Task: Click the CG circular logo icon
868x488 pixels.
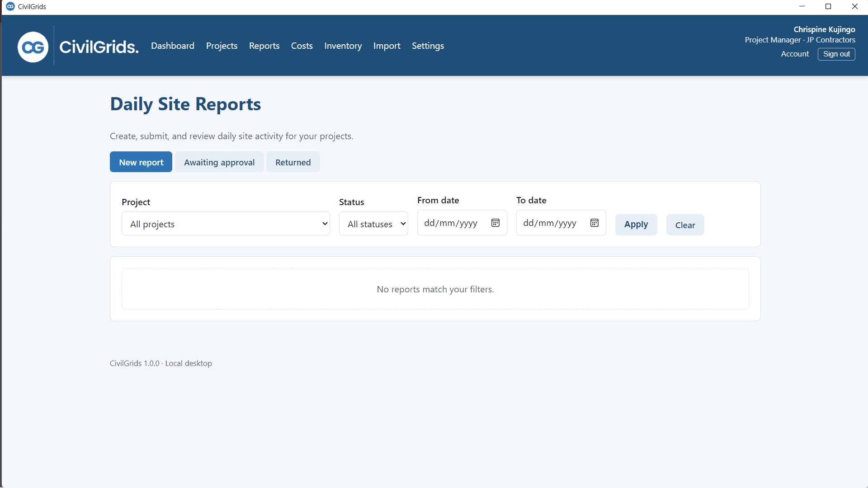Action: (x=33, y=47)
